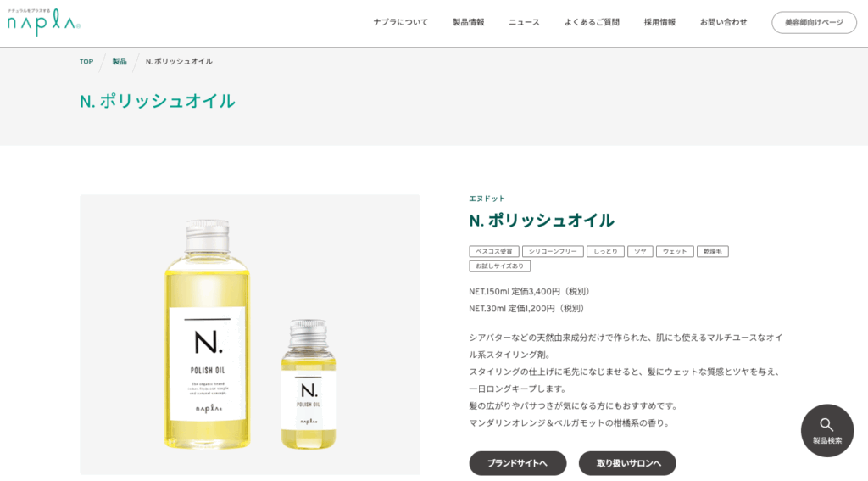The height and width of the screenshot is (481, 868).
Task: Click the しっとり tag
Action: [x=605, y=252]
